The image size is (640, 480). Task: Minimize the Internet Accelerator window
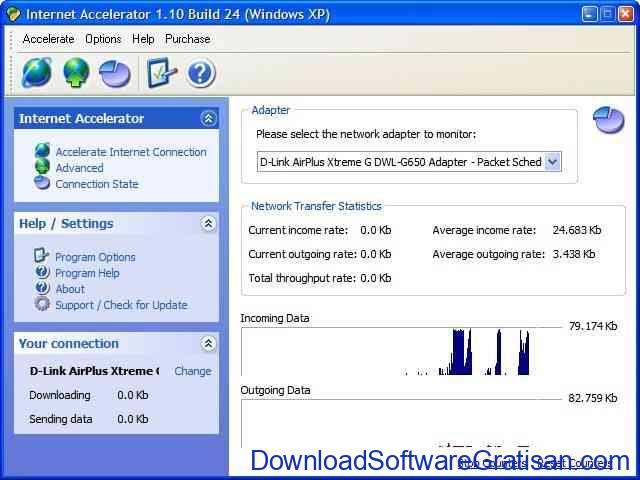point(589,14)
